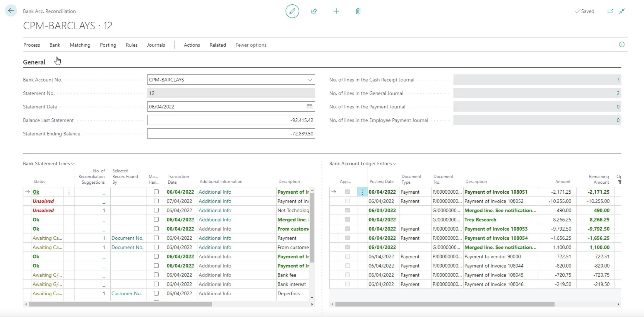Open the info factbox icon

point(622,45)
